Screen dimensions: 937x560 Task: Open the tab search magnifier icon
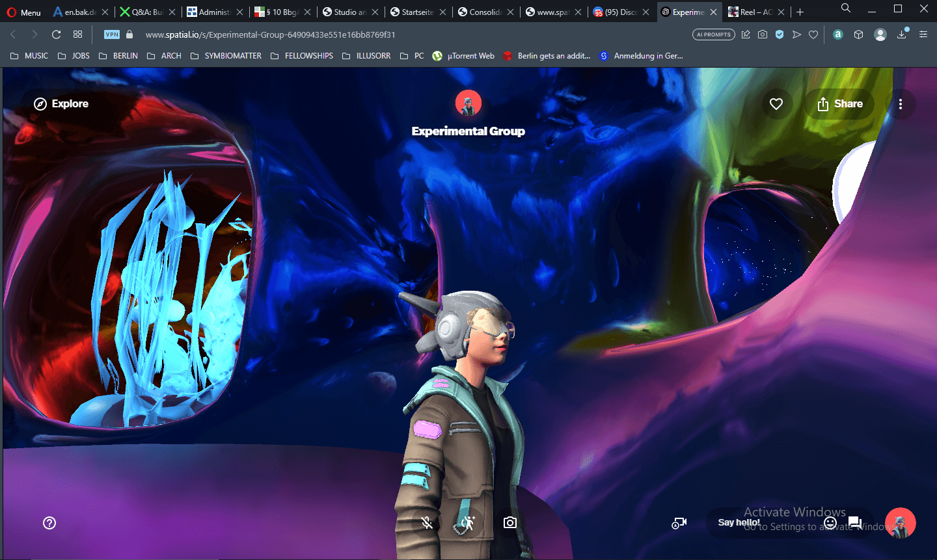846,8
